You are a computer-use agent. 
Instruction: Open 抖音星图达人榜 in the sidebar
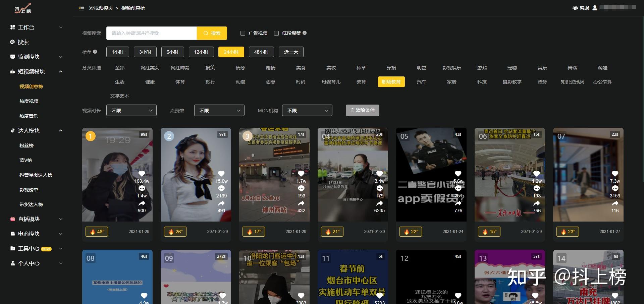tap(36, 175)
